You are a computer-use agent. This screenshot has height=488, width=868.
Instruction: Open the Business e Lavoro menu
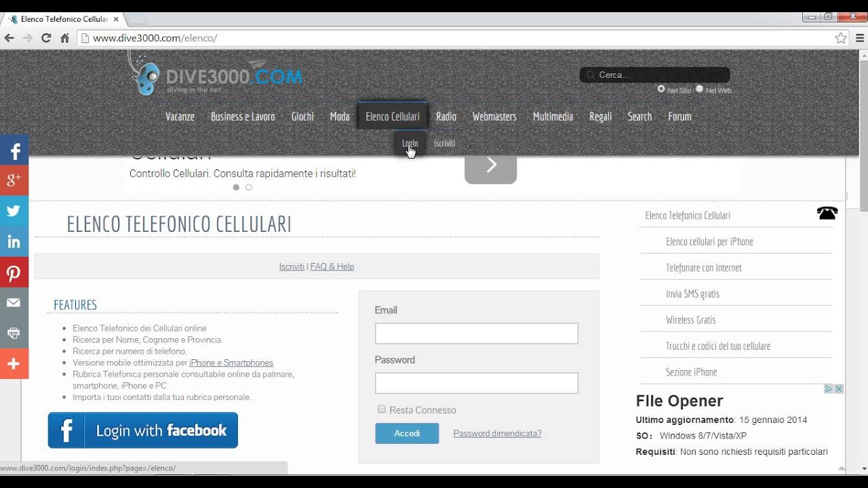(x=243, y=117)
